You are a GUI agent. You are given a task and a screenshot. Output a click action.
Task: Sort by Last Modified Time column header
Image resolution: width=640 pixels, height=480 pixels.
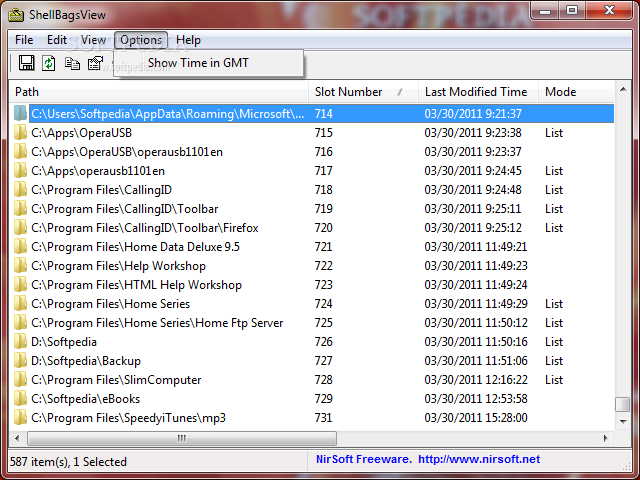coord(478,92)
